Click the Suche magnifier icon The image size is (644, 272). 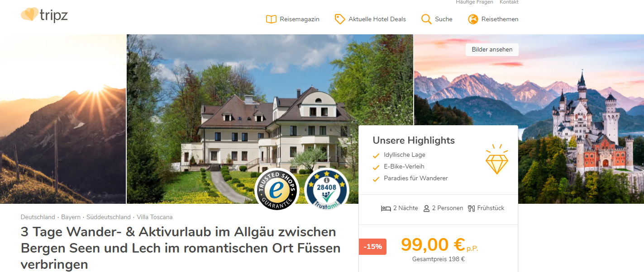(426, 19)
